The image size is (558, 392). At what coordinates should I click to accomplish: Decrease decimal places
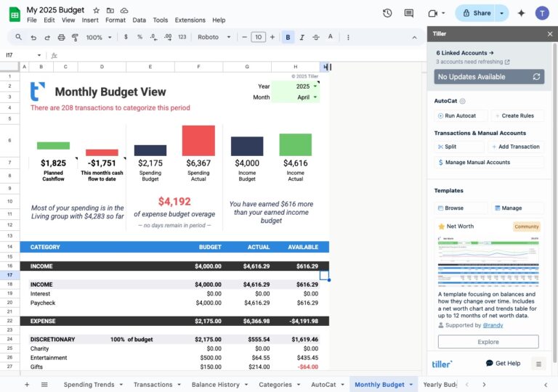(x=153, y=37)
